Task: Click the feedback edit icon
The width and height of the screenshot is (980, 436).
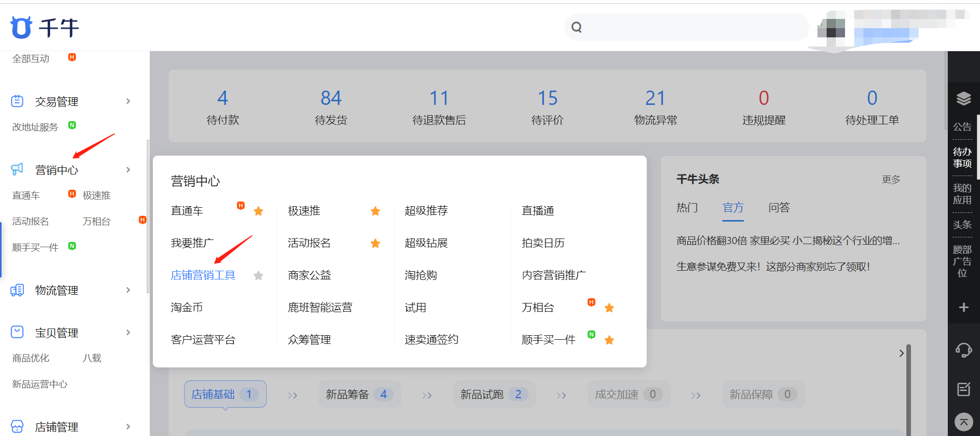Action: click(964, 389)
